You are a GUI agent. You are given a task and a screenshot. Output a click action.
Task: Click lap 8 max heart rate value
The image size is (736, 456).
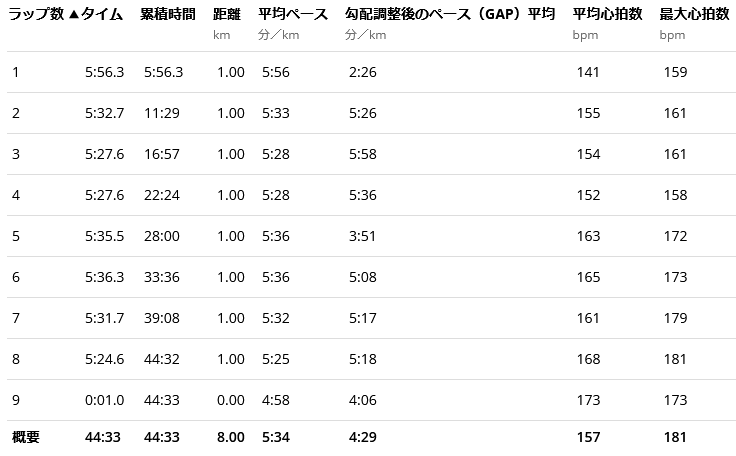(675, 359)
